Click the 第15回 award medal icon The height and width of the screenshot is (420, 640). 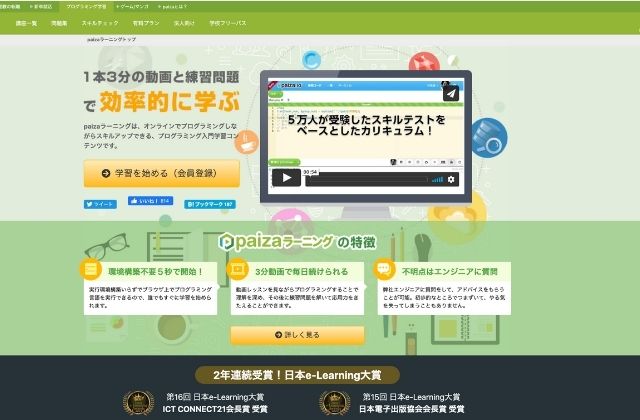click(x=335, y=402)
